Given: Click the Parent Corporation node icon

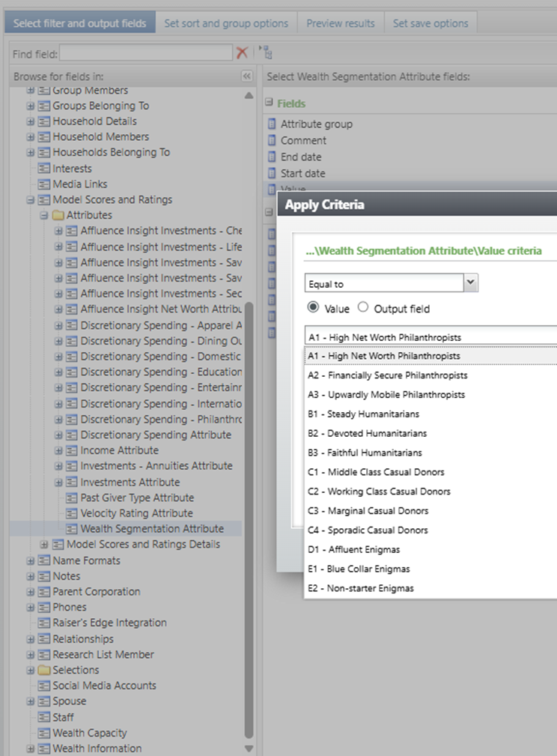Looking at the screenshot, I should (44, 592).
